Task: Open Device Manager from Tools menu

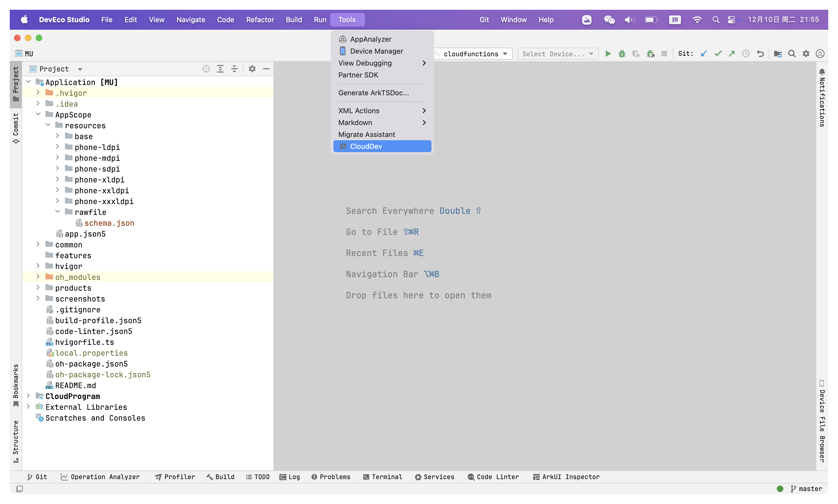Action: (x=382, y=51)
